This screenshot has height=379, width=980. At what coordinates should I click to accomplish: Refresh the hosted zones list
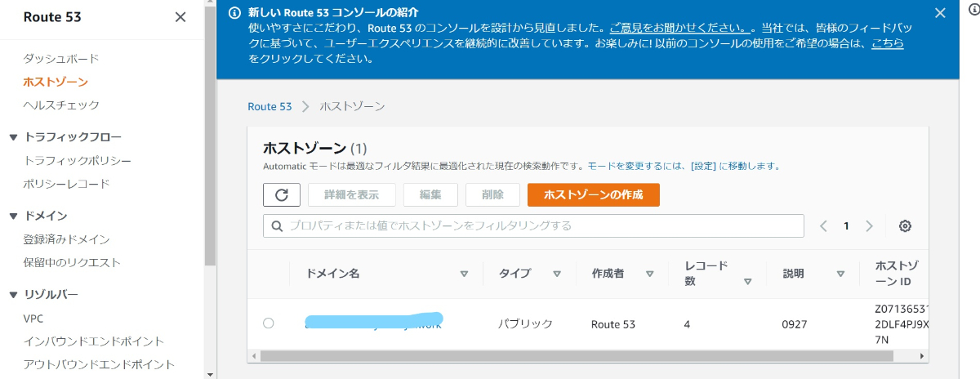282,194
